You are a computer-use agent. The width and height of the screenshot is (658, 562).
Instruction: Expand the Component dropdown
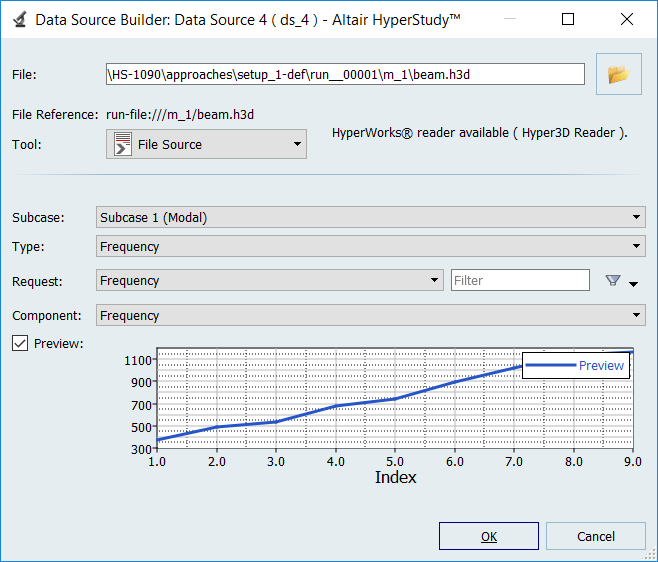(x=370, y=316)
